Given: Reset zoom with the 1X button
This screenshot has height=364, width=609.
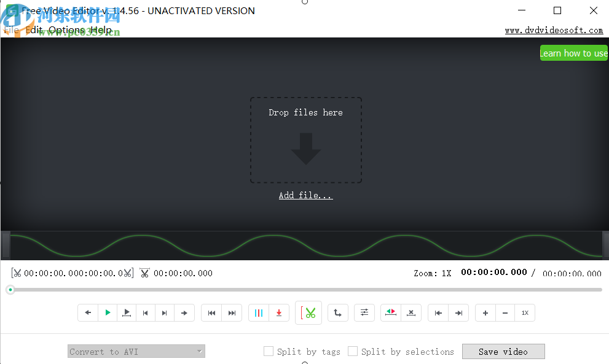Looking at the screenshot, I should pos(525,313).
